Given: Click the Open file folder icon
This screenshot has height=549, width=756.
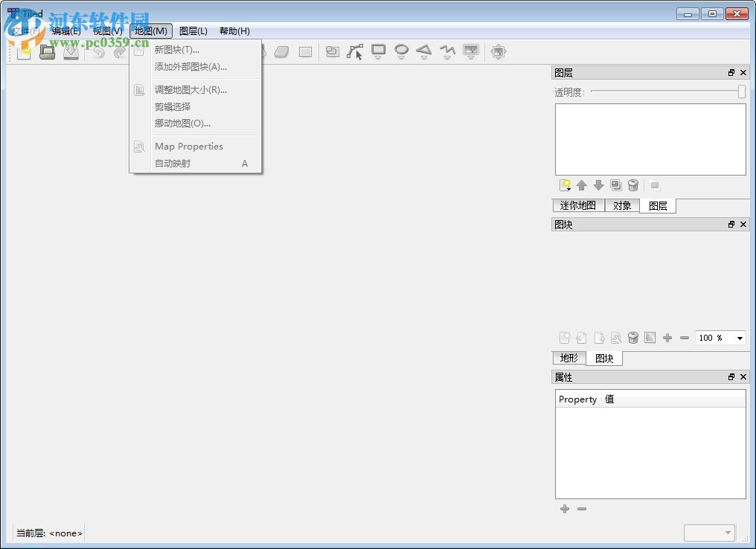Looking at the screenshot, I should [x=48, y=51].
